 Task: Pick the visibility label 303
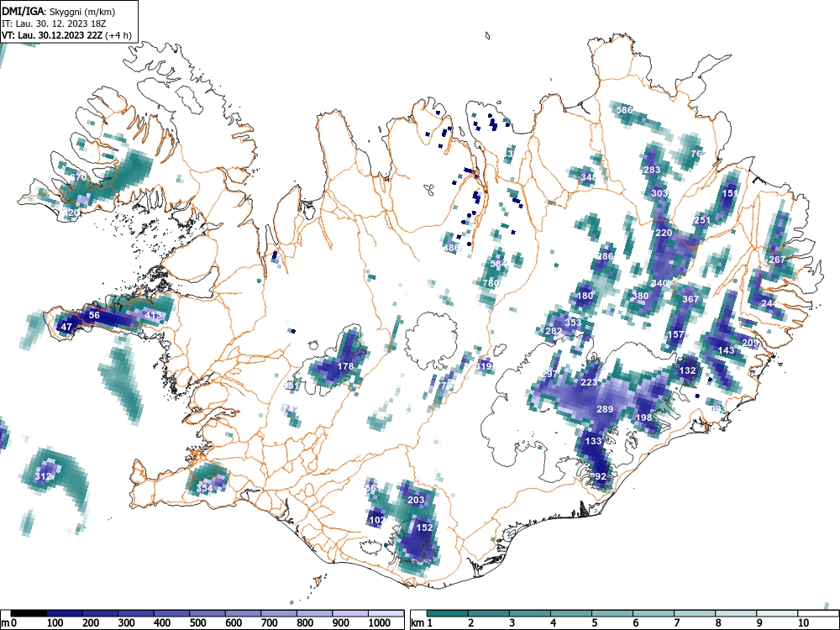pos(659,193)
